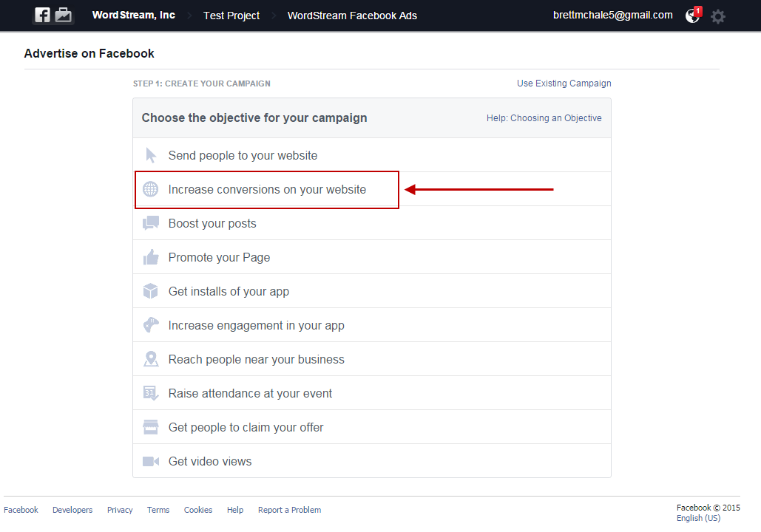Click the globe icon for website conversions

[x=150, y=189]
